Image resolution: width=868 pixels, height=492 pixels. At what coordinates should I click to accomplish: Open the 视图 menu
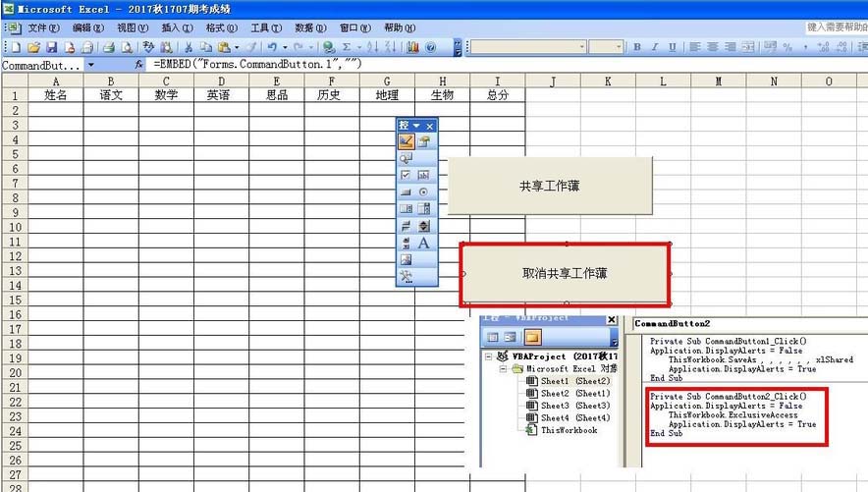tap(133, 27)
